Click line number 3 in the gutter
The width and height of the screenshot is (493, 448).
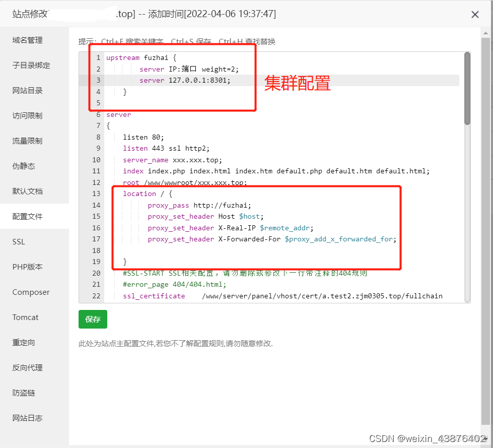(98, 80)
